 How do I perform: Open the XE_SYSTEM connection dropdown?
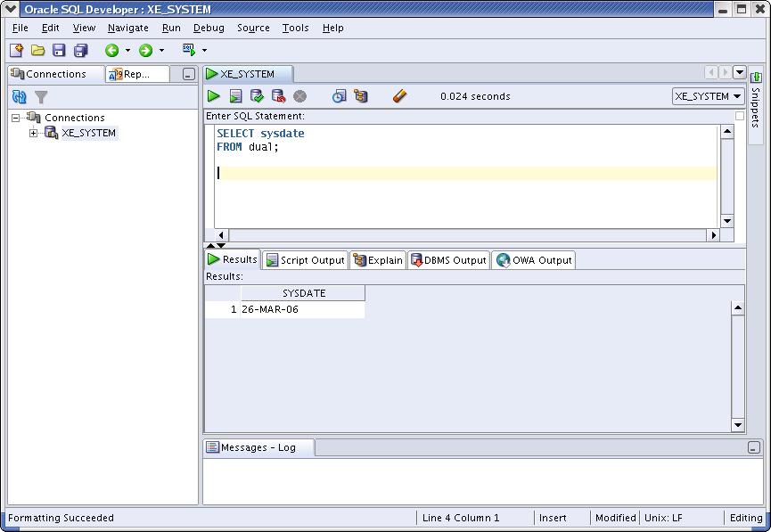click(x=708, y=96)
